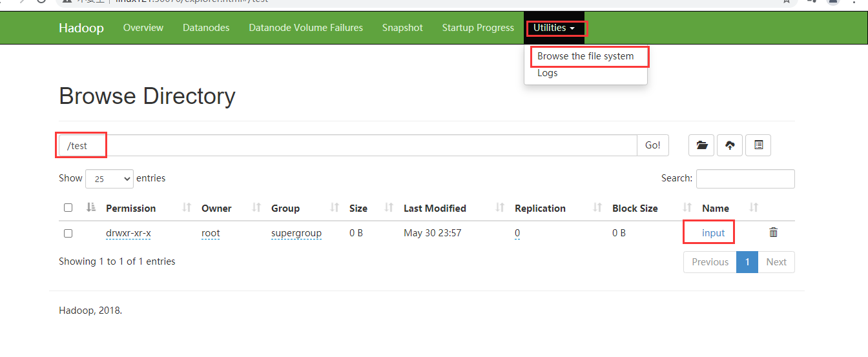Click the cut and paste list icon
The width and height of the screenshot is (868, 357).
pyautogui.click(x=758, y=145)
